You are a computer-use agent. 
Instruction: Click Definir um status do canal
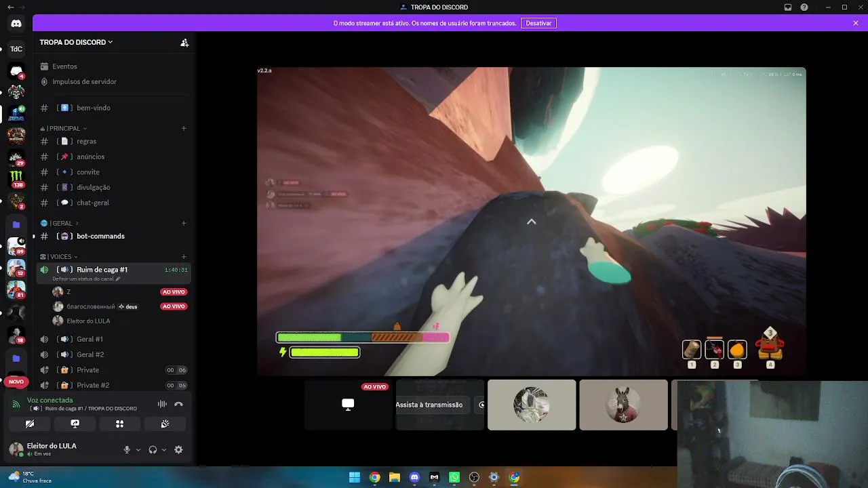click(x=86, y=279)
